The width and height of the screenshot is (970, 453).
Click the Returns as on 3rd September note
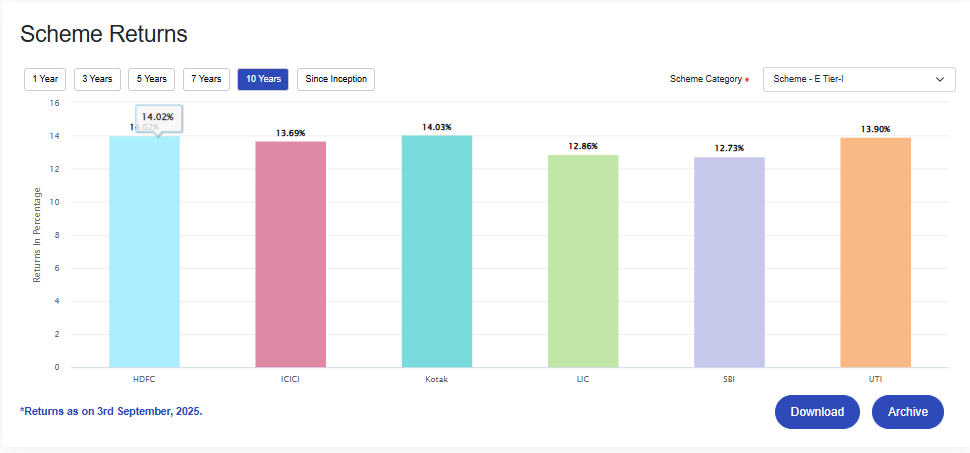111,412
